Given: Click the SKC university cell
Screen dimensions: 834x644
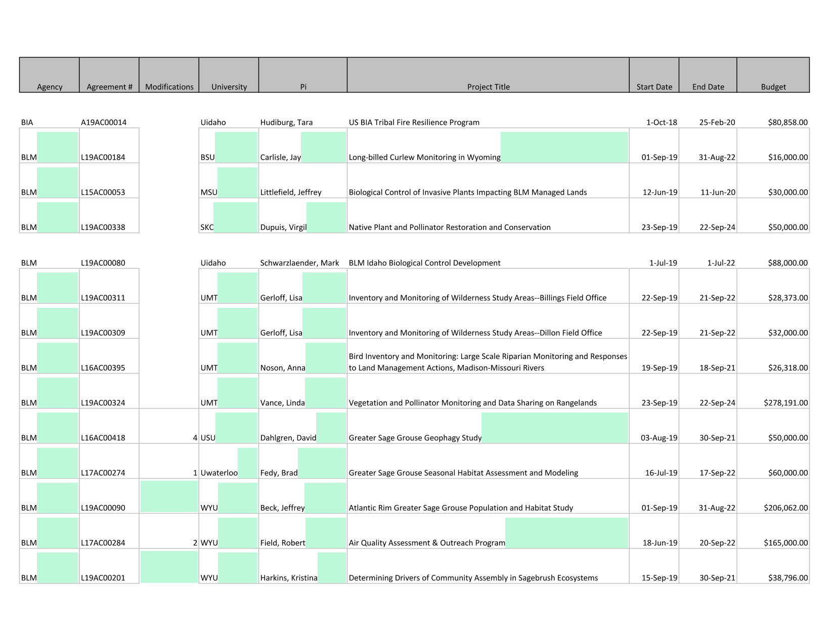Looking at the screenshot, I should (207, 227).
